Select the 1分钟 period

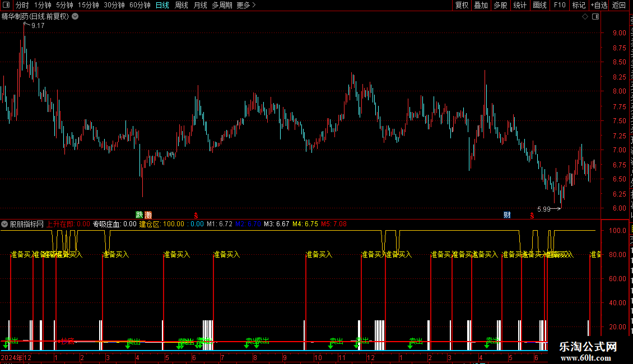click(x=43, y=5)
